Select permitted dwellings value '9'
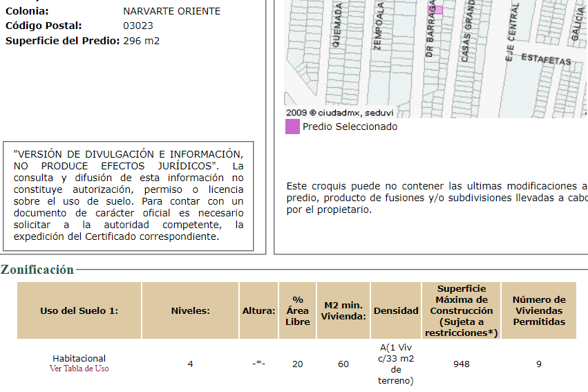The height and width of the screenshot is (392, 588). (x=539, y=364)
